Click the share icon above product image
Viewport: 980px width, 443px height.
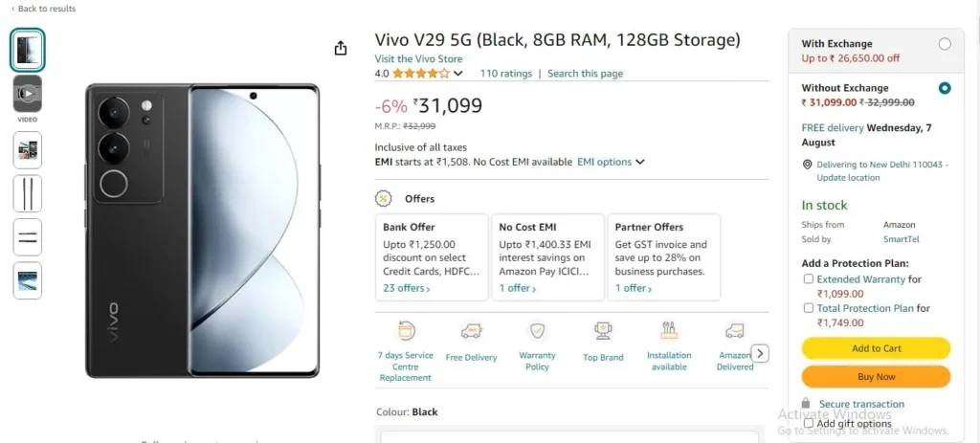point(340,48)
